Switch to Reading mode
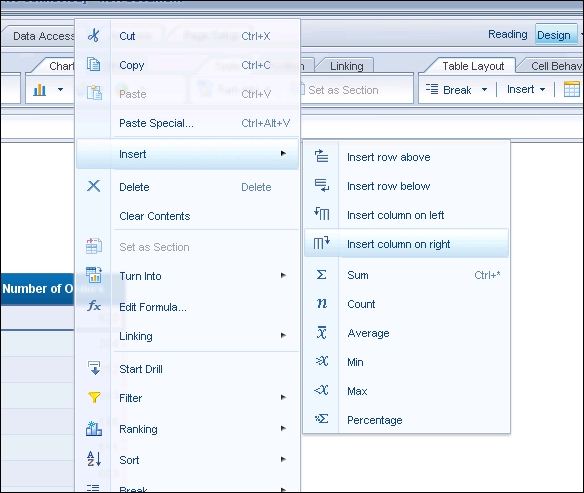Viewport: 584px width, 493px height. coord(508,34)
